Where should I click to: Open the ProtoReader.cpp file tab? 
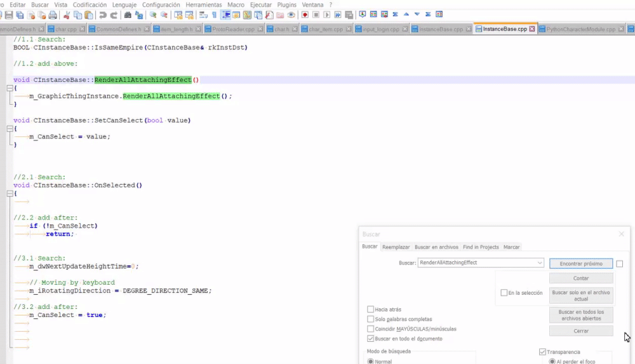coord(233,29)
